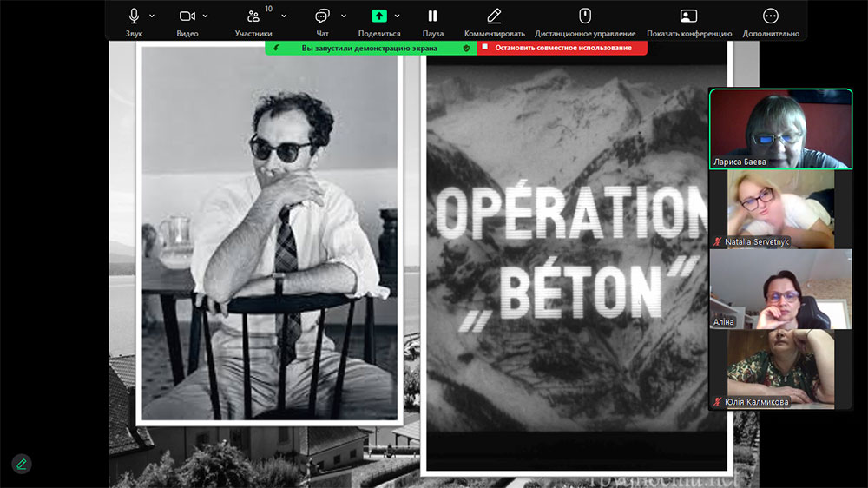
Task: Open share options arrow beside Поделиться
Action: tap(397, 16)
